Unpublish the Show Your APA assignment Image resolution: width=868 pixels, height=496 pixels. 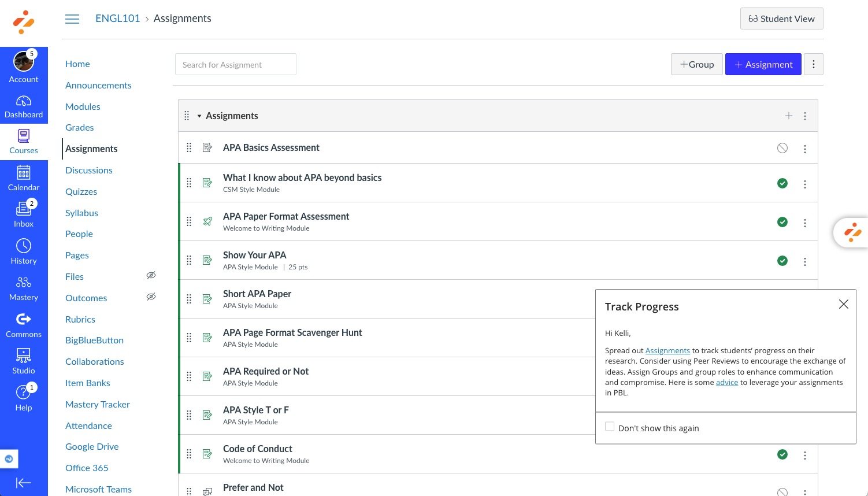782,261
